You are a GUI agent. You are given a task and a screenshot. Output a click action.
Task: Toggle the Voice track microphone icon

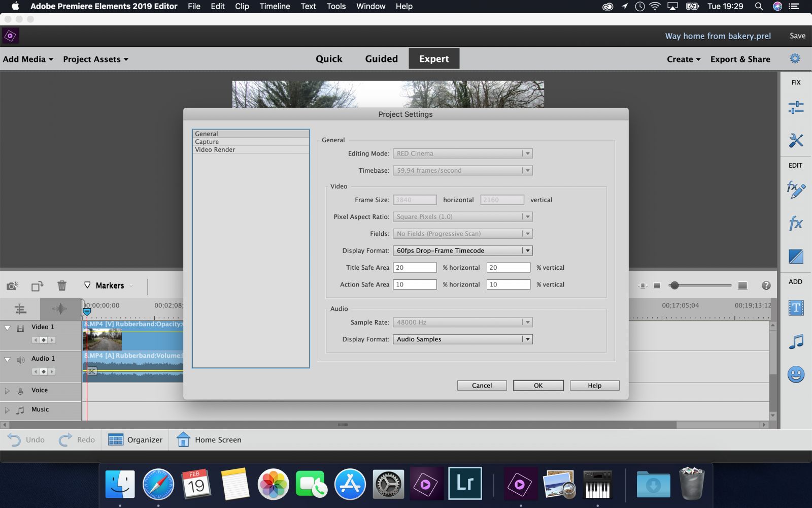point(20,391)
